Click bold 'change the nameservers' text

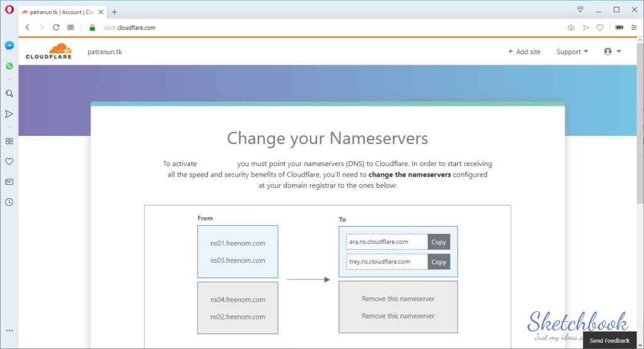(x=409, y=175)
